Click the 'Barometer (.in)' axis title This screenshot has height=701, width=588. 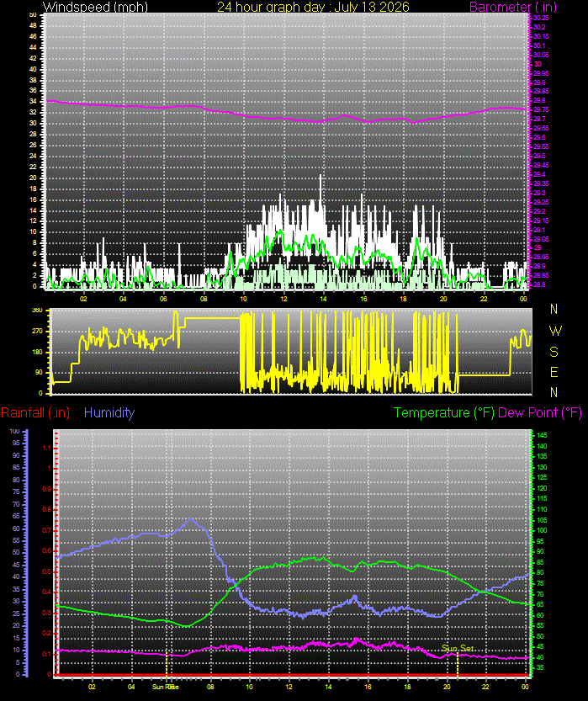[x=513, y=7]
